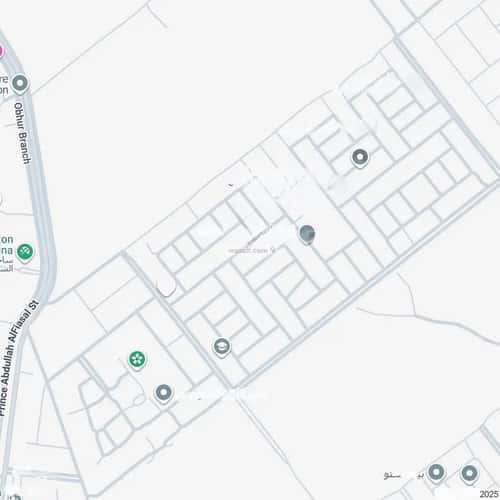500x500 pixels.
Task: Click the partial gray circle on the left edge
Action: 1,200
